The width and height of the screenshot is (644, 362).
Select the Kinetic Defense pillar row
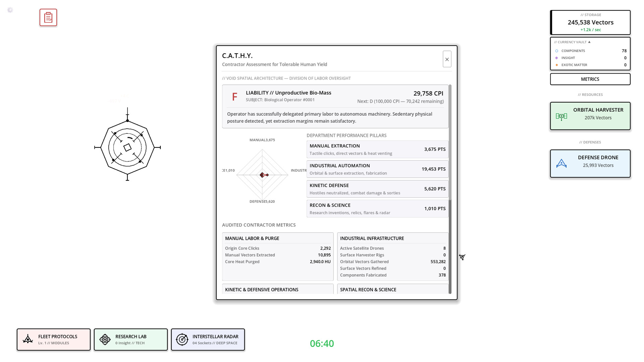point(377,189)
